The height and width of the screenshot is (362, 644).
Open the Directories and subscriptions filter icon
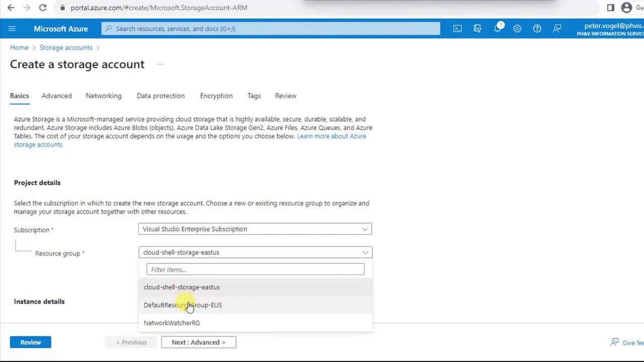(477, 29)
